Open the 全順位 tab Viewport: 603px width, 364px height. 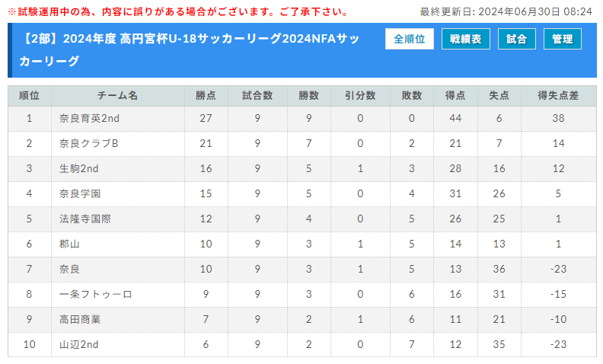click(x=409, y=39)
